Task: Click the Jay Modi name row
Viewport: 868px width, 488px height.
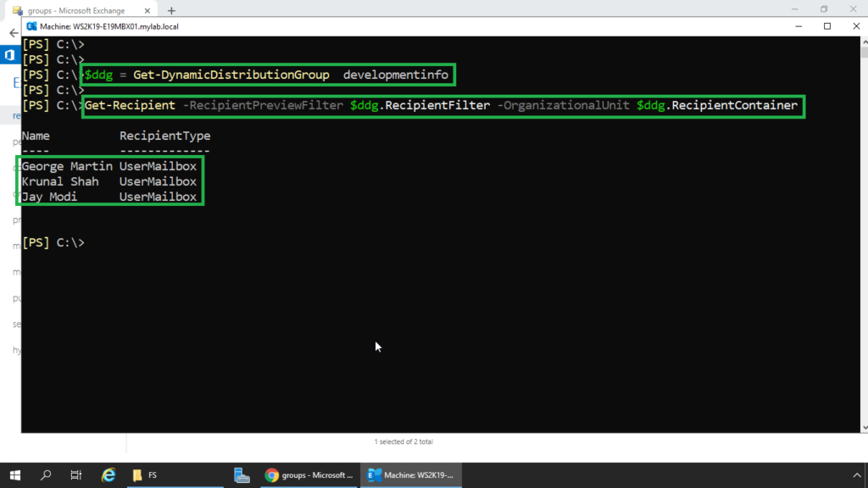Action: (x=109, y=197)
